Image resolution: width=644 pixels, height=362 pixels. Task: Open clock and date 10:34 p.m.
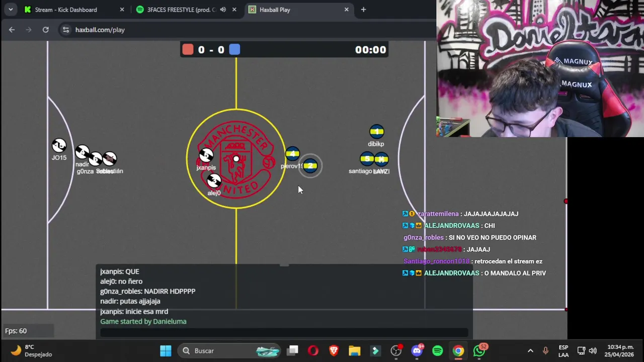tap(620, 350)
